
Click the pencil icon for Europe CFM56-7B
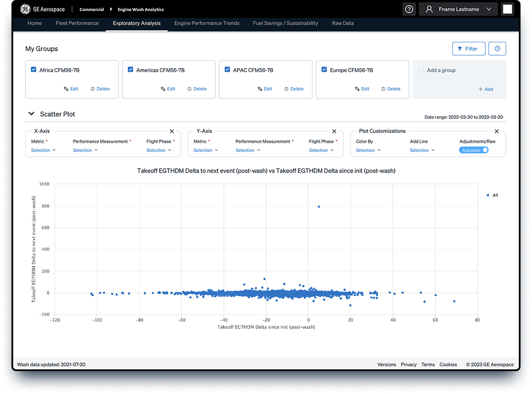(x=357, y=89)
